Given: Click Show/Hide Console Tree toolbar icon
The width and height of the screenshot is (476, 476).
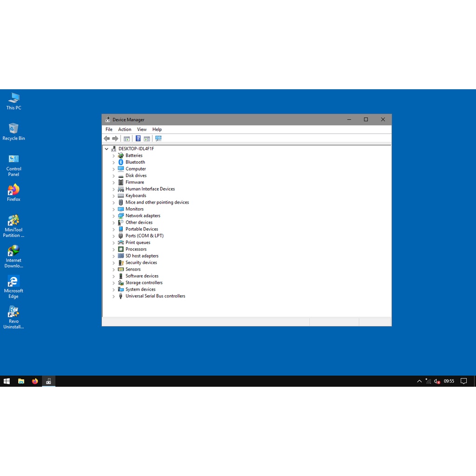Looking at the screenshot, I should click(126, 139).
